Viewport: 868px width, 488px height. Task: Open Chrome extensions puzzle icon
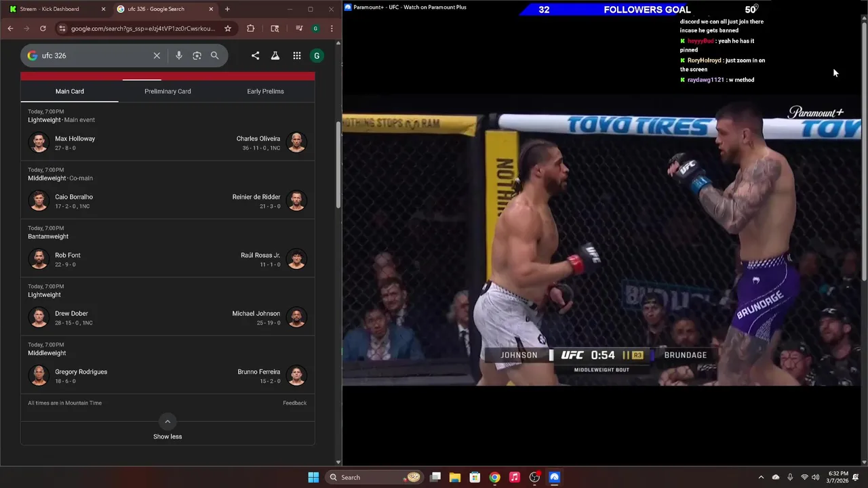coord(251,28)
